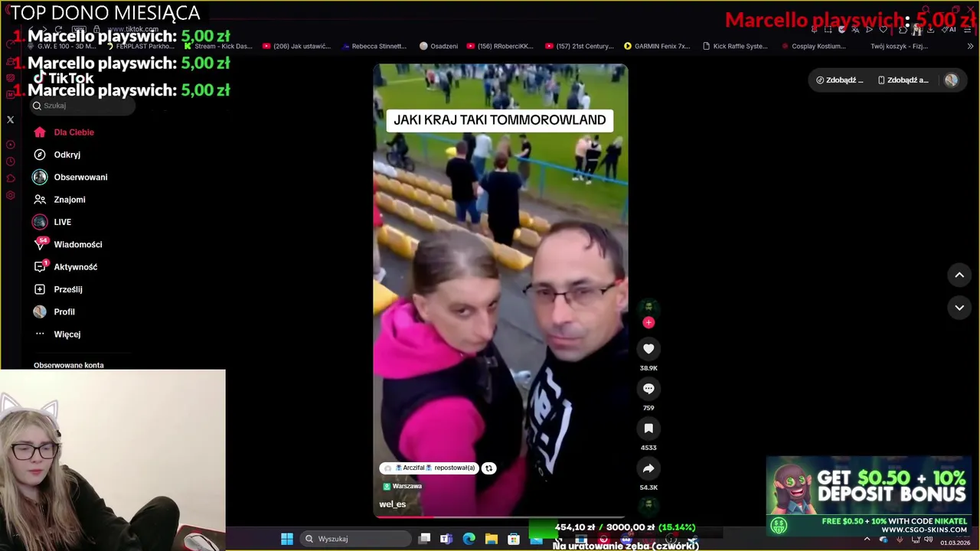The image size is (980, 551).
Task: Click the TikTok search field Szukaj
Action: pyautogui.click(x=83, y=106)
